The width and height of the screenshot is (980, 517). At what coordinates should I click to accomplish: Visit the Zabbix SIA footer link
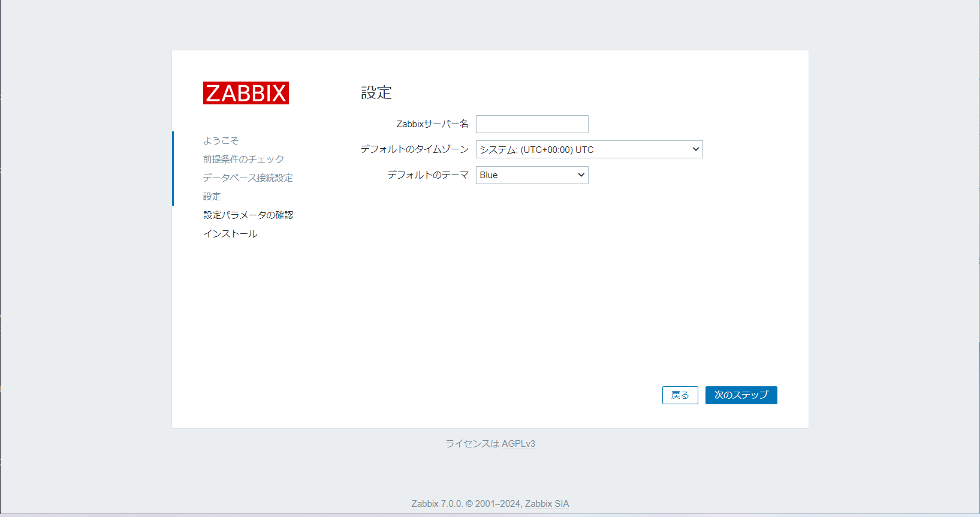click(x=547, y=504)
